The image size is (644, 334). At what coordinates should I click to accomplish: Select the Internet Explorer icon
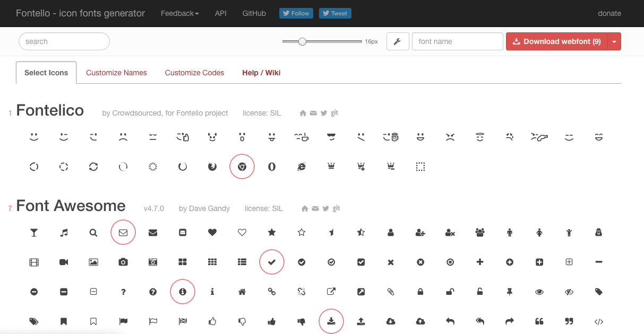[302, 166]
